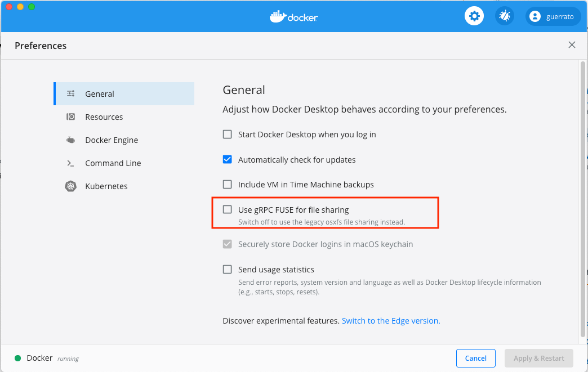Enable Include VM in Time Machine backups

pyautogui.click(x=227, y=185)
